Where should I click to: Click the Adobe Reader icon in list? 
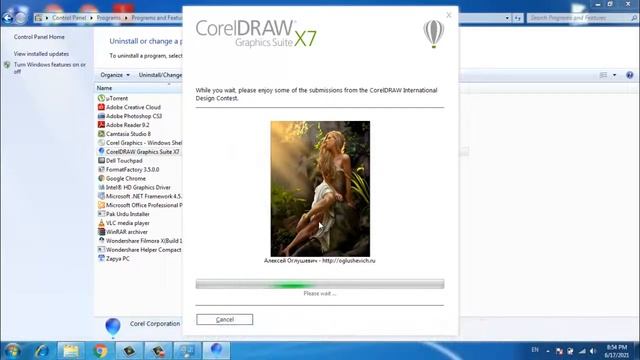click(x=101, y=124)
